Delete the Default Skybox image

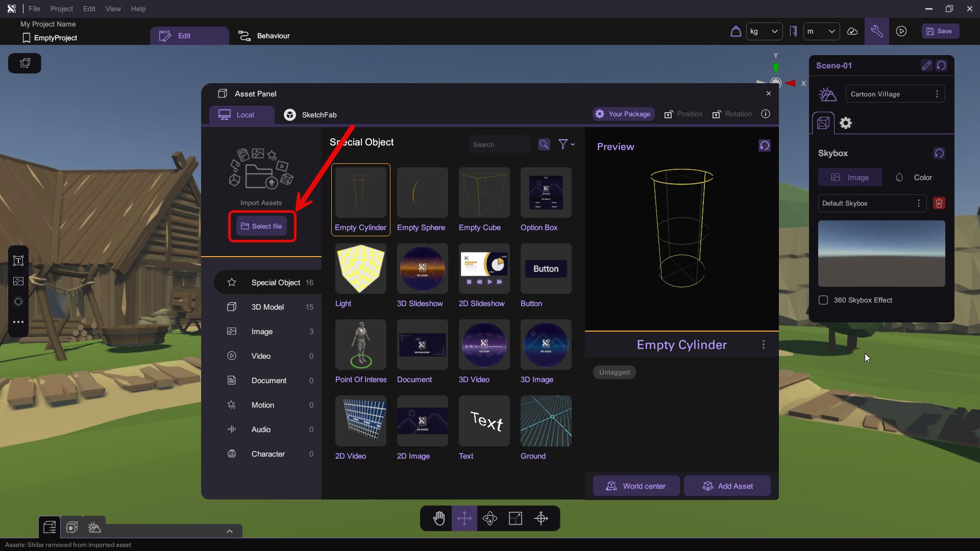[939, 203]
